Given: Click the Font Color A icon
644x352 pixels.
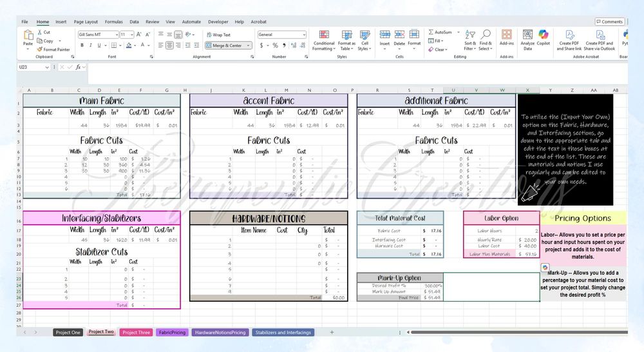Looking at the screenshot, I should 142,45.
